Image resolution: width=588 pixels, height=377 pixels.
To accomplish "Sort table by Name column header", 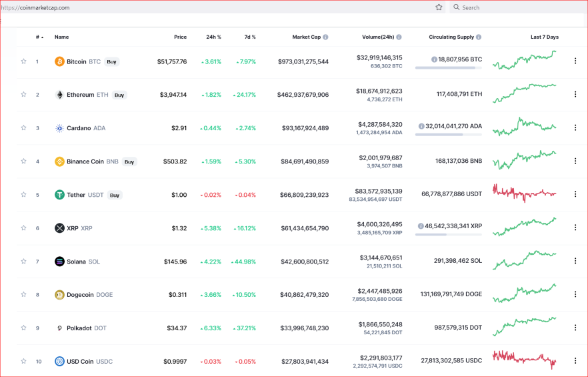I will coord(61,37).
